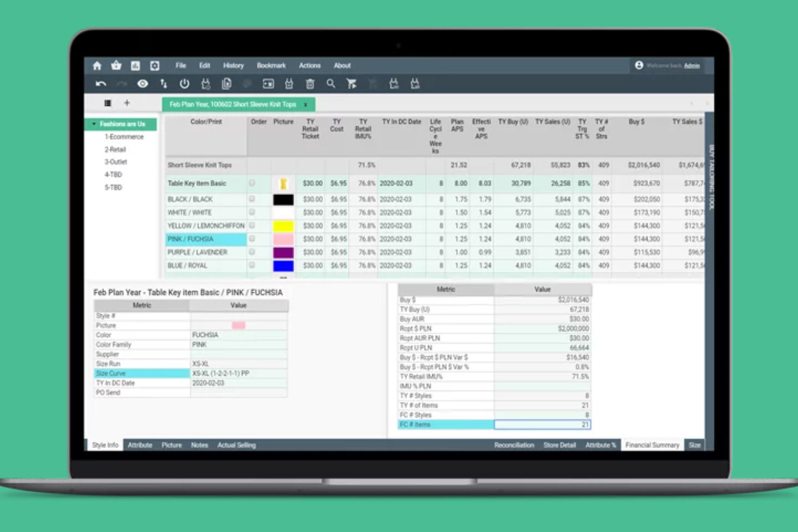
Task: Open the Bookmark menu
Action: pyautogui.click(x=271, y=66)
